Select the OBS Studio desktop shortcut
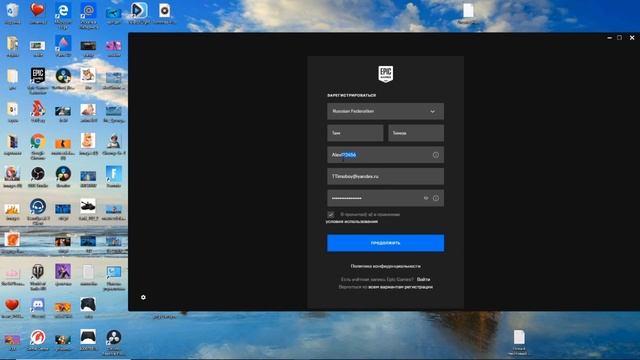 point(38,177)
